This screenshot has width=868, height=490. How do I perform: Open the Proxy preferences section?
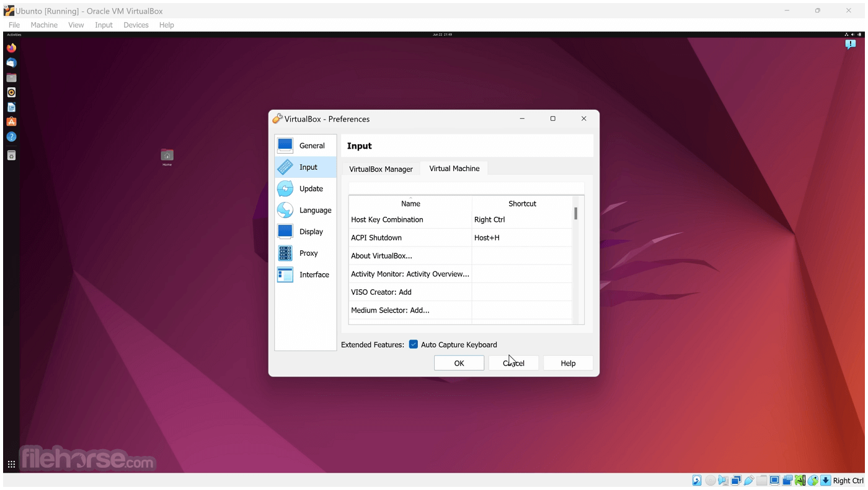306,253
